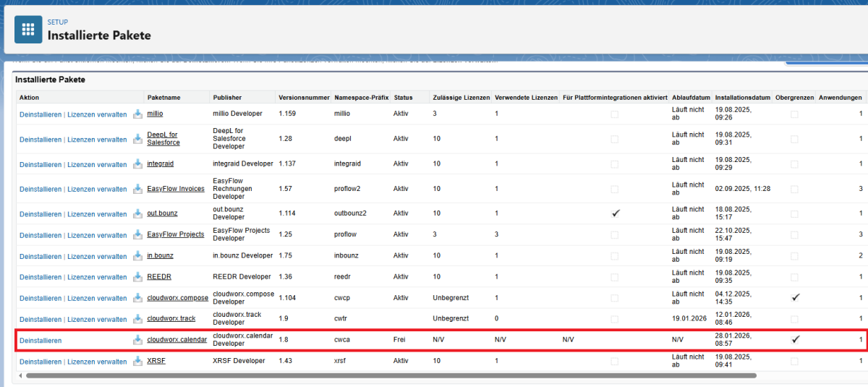This screenshot has height=387, width=868.
Task: Click Deinstallieren for REEDR package
Action: [x=41, y=277]
